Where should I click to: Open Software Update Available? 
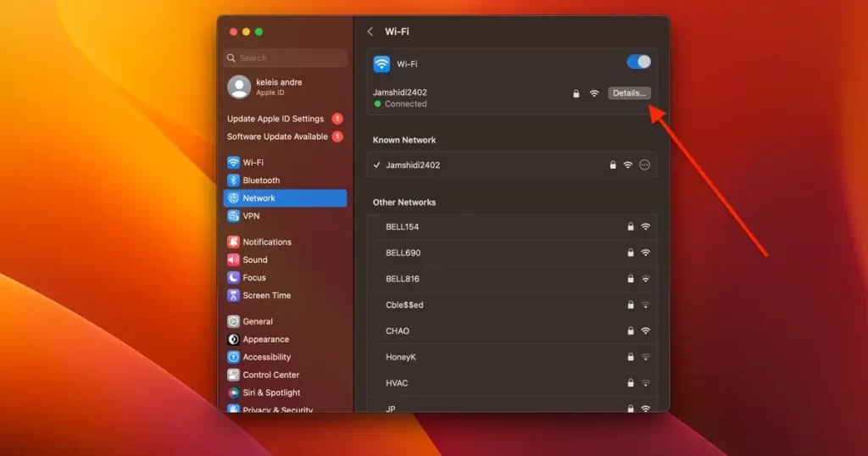[285, 136]
